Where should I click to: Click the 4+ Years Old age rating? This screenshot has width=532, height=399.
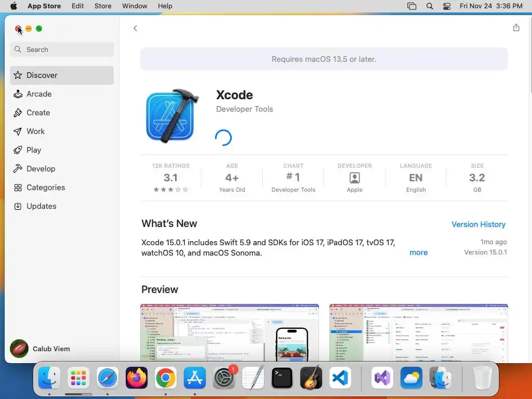(x=232, y=178)
